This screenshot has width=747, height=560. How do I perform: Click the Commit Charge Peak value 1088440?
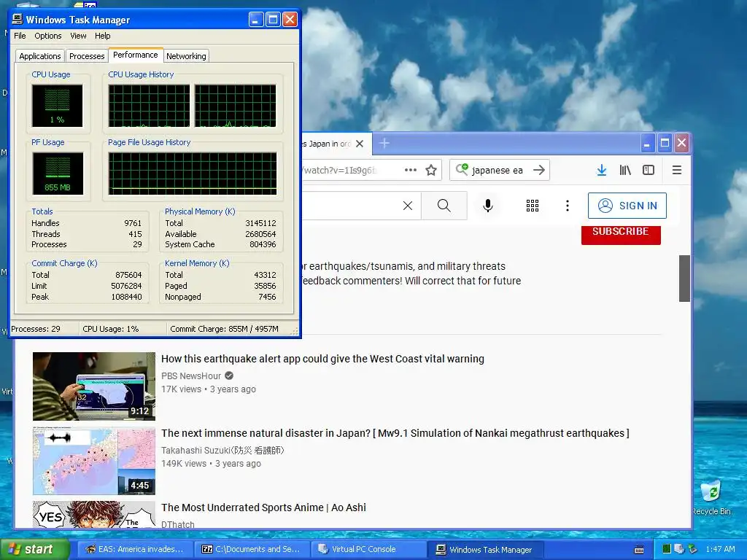click(127, 297)
